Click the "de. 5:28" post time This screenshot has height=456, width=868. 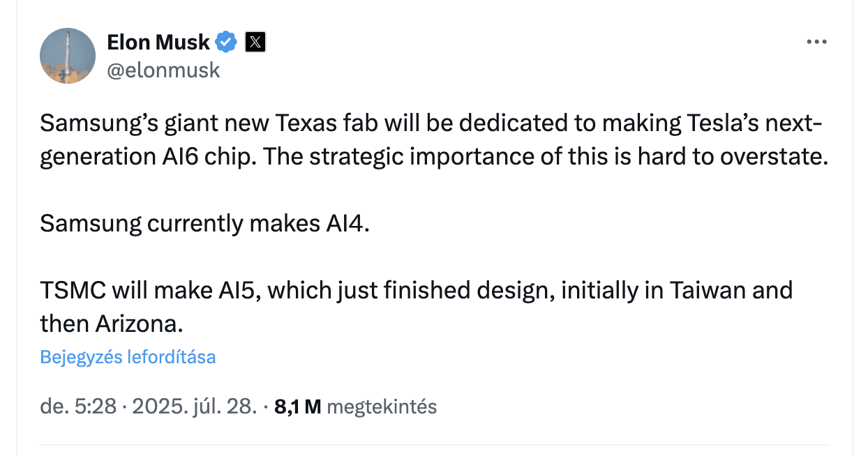click(x=77, y=406)
